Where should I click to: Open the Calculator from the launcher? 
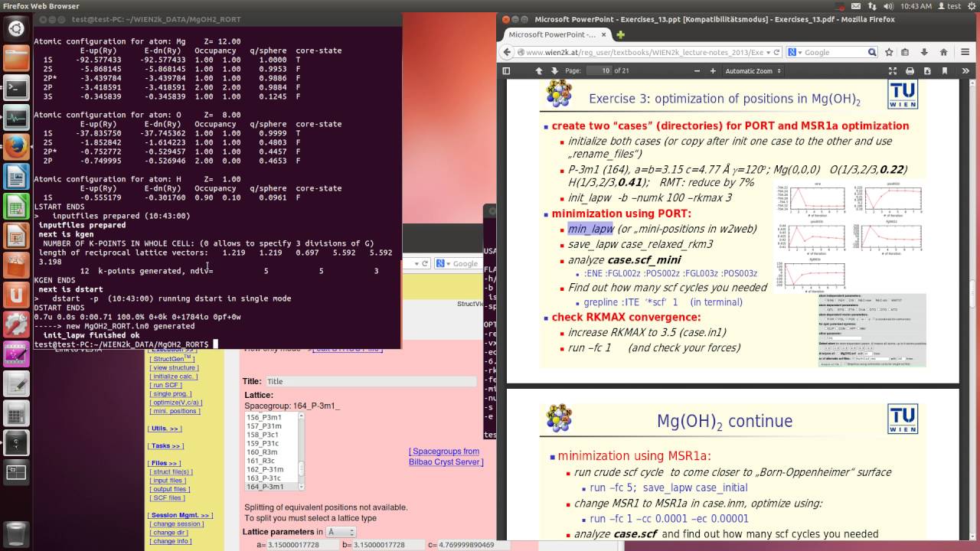point(16,413)
